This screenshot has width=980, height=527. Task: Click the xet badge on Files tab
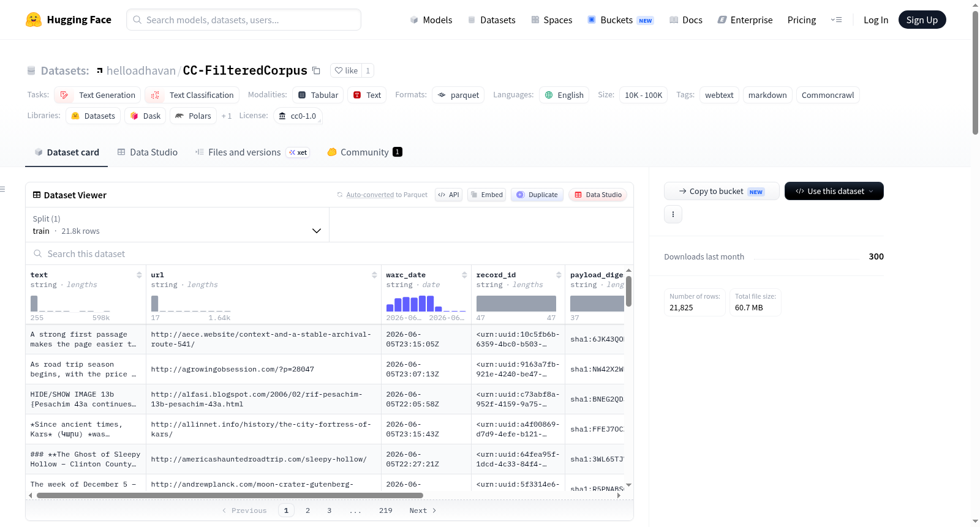[x=298, y=152]
